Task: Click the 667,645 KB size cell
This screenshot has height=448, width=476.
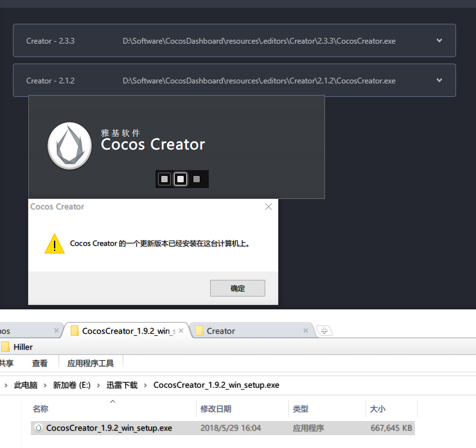Action: point(391,427)
